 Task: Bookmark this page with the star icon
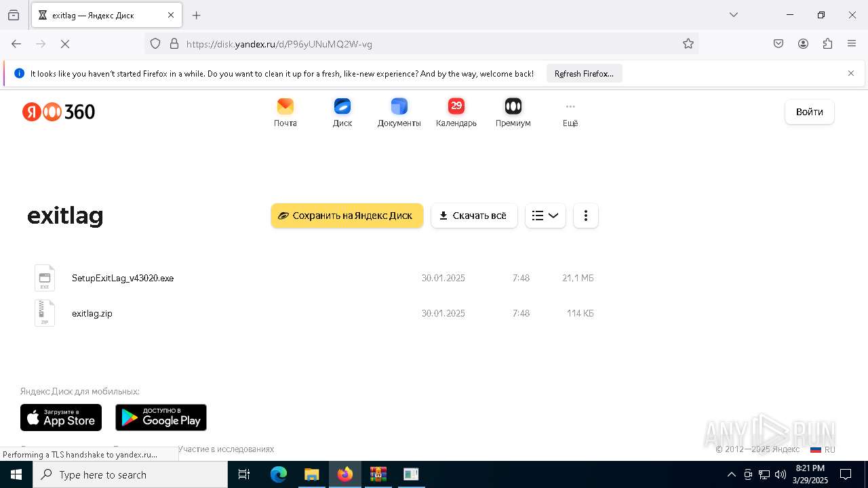pos(688,44)
